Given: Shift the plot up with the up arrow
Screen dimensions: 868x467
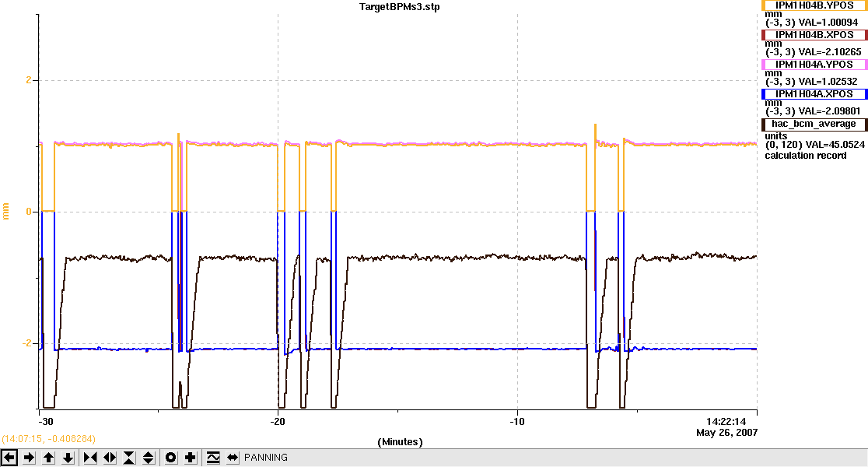Looking at the screenshot, I should click(49, 458).
